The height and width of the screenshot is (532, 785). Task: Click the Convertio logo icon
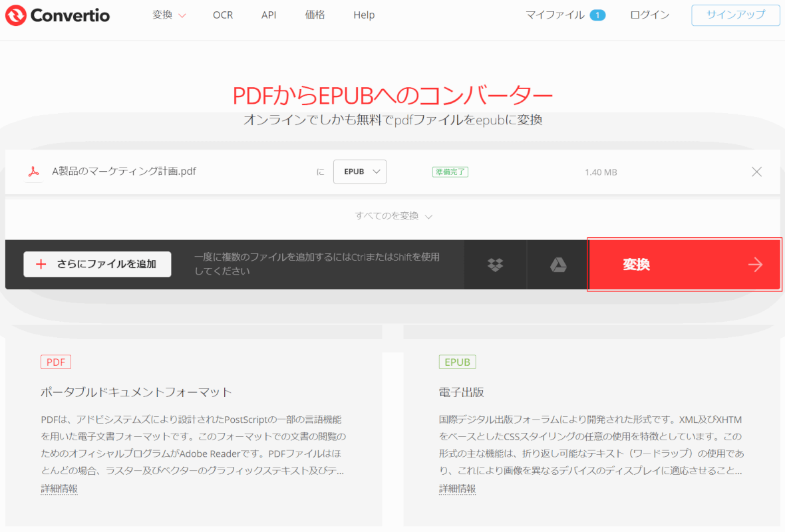(16, 15)
